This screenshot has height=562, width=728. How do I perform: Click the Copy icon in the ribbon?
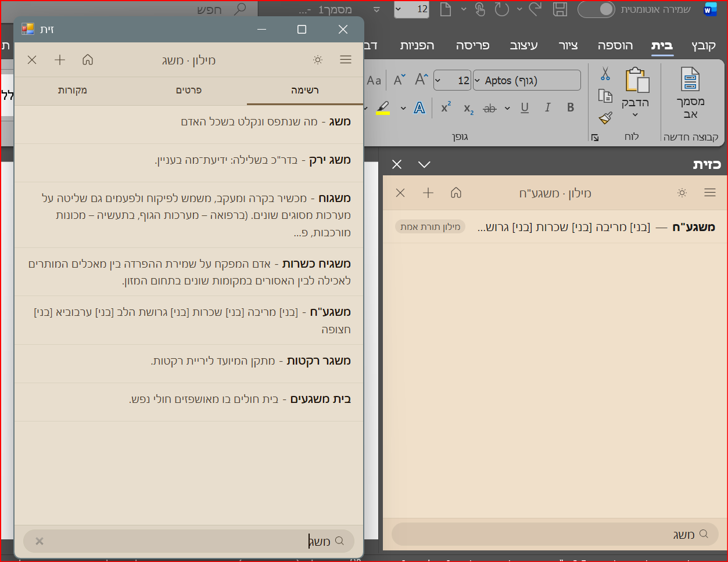point(605,96)
